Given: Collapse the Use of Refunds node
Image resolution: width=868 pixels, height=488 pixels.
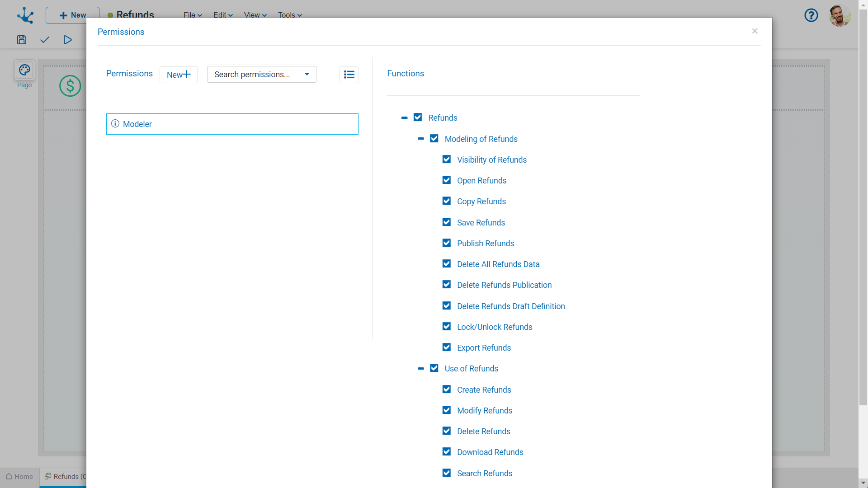Looking at the screenshot, I should coord(421,369).
